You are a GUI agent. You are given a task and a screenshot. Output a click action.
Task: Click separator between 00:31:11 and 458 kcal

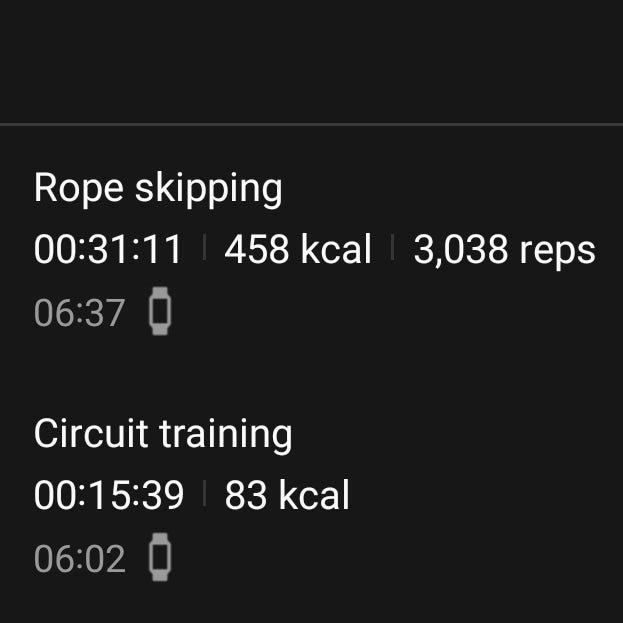204,249
